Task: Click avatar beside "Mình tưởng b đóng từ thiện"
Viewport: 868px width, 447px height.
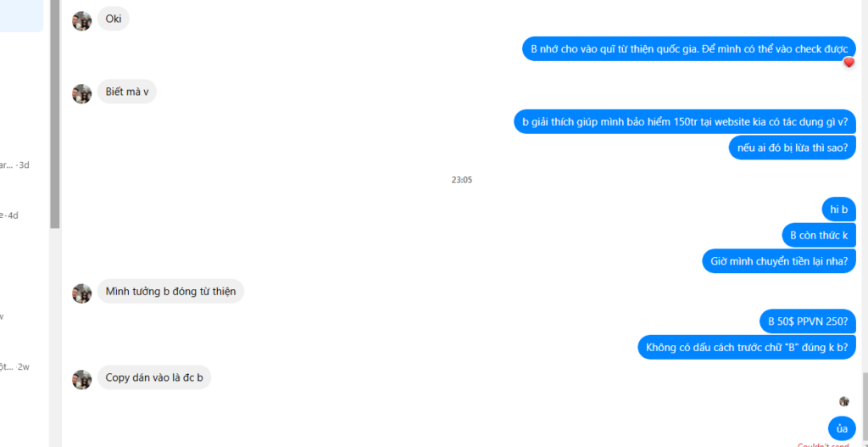Action: (82, 293)
